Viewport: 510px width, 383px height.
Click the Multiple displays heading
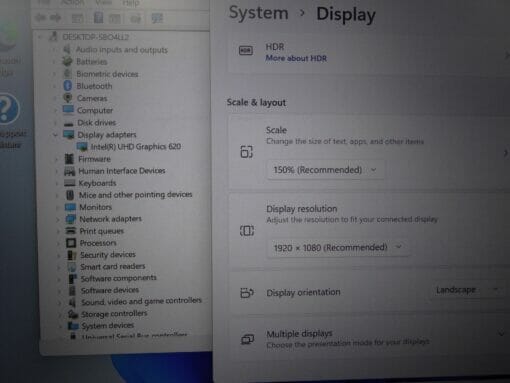(299, 334)
